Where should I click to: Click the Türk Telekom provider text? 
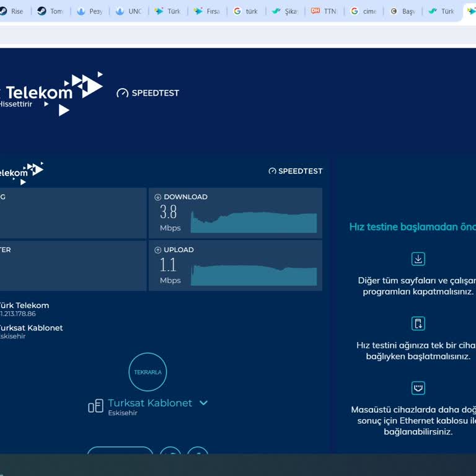(x=24, y=306)
